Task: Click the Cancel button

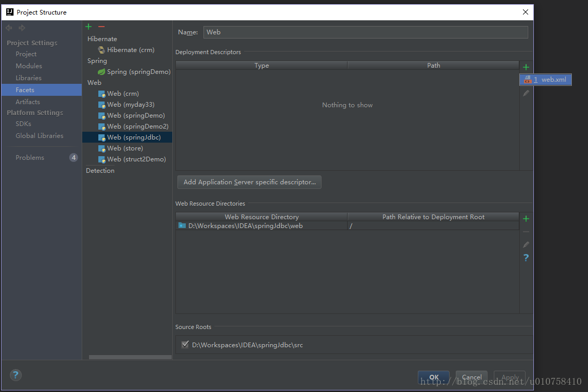Action: click(471, 377)
